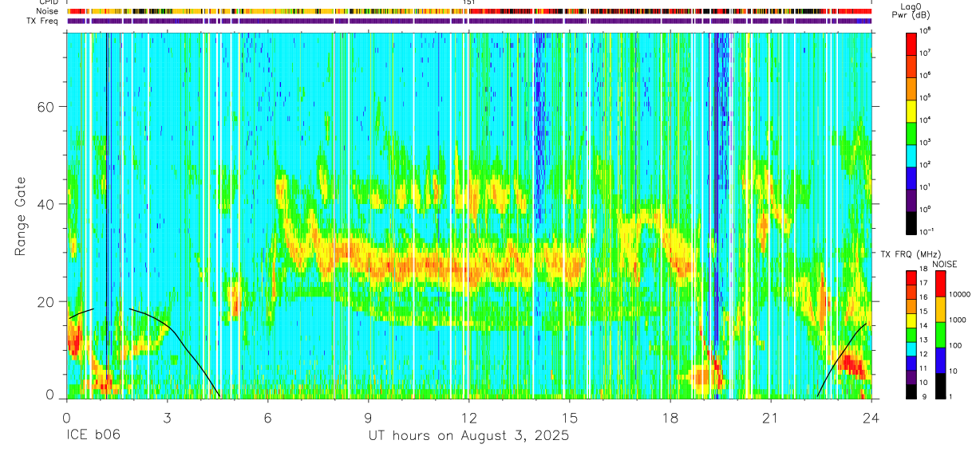Select the blue TX FRQ segment between 12 and 11
The image size is (980, 452).
tap(911, 363)
